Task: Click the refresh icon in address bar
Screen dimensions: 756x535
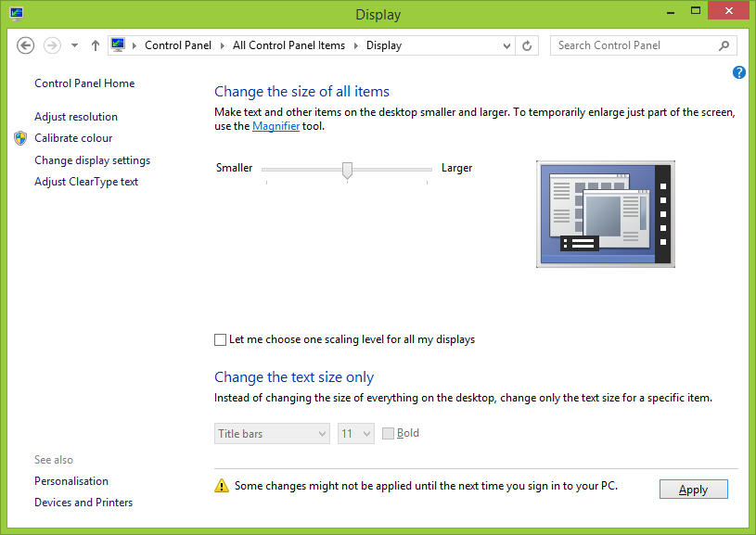Action: [x=527, y=45]
